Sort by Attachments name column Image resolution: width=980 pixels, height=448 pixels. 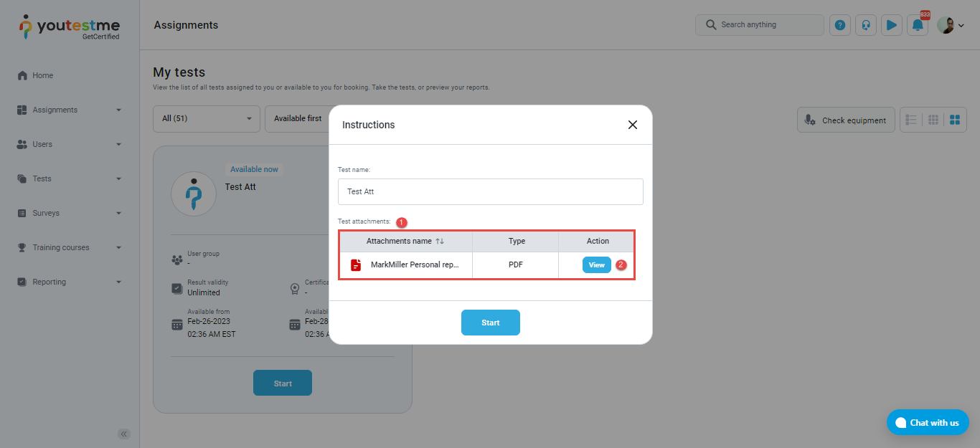(x=440, y=242)
